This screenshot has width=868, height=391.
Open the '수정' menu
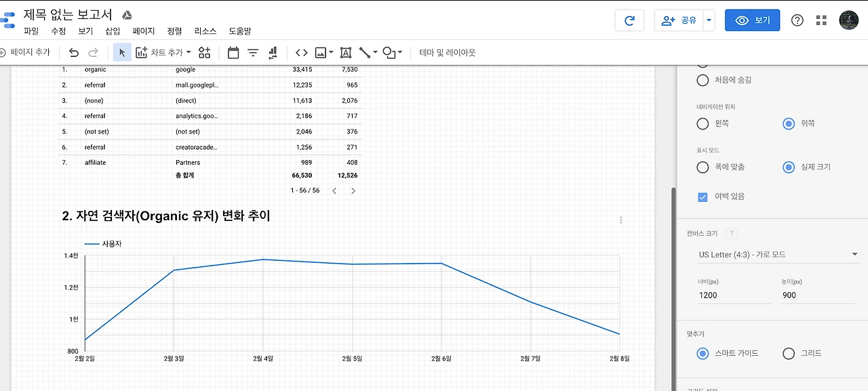click(x=58, y=31)
